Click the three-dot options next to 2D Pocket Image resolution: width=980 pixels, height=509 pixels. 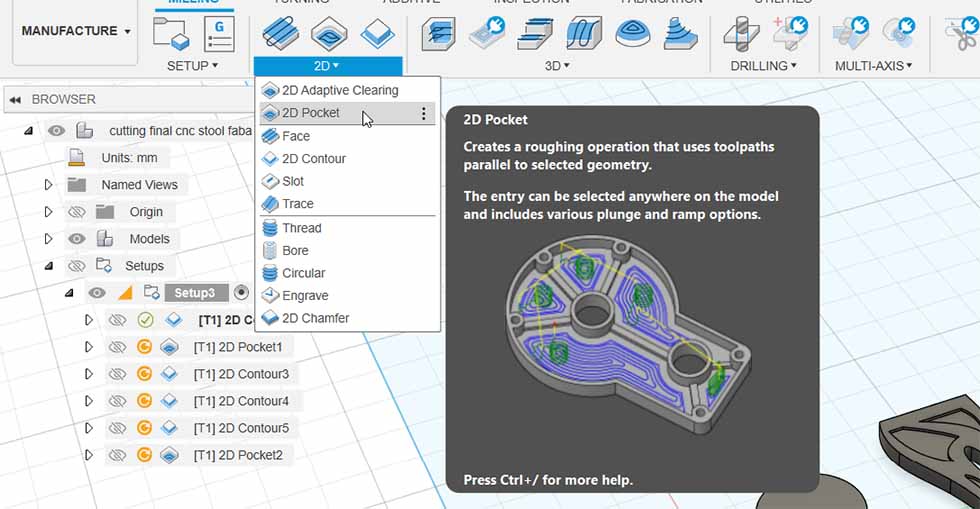coord(424,113)
